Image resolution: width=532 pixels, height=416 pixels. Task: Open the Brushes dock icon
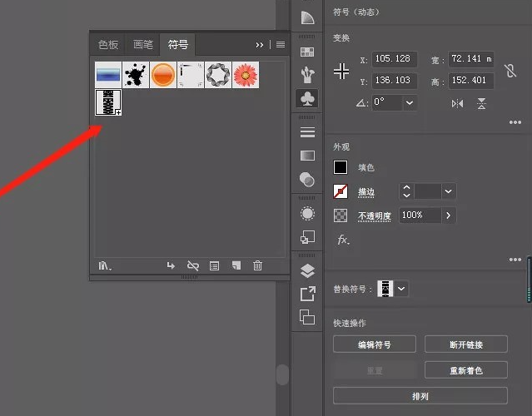coord(307,75)
